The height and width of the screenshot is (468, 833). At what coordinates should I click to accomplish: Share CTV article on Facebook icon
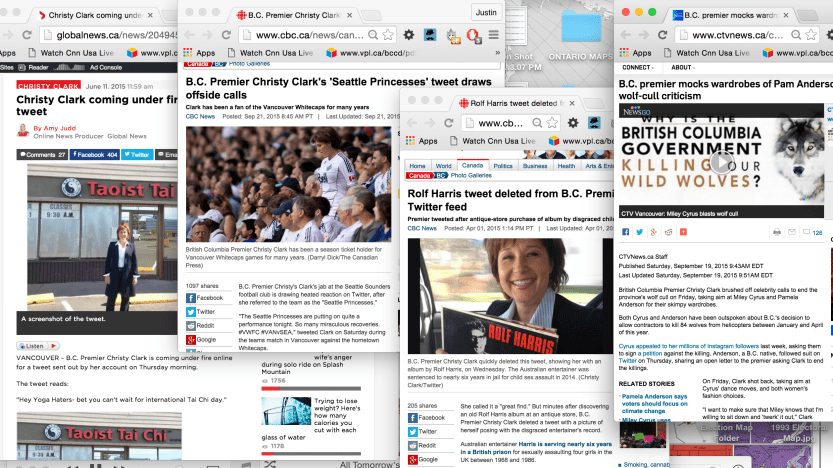[625, 232]
